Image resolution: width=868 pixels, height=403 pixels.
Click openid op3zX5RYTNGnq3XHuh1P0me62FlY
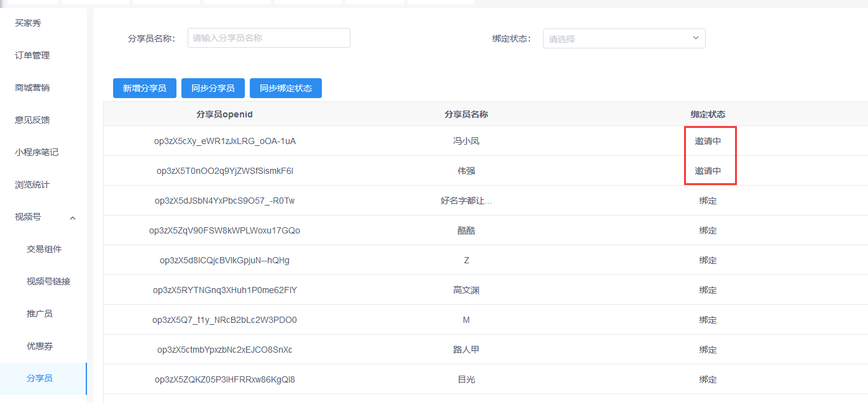tap(225, 290)
